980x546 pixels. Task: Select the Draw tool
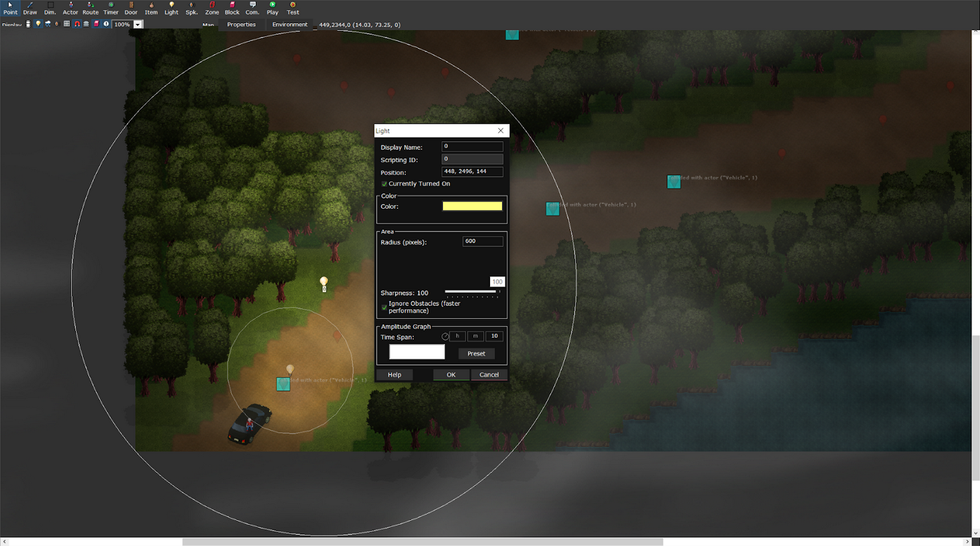(30, 8)
